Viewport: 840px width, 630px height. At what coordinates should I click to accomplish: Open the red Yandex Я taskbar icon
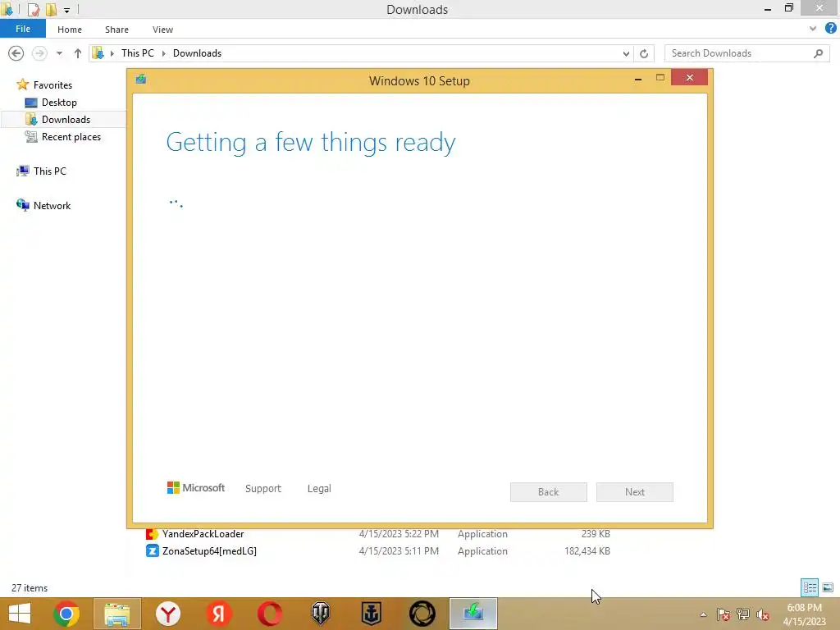tap(218, 614)
